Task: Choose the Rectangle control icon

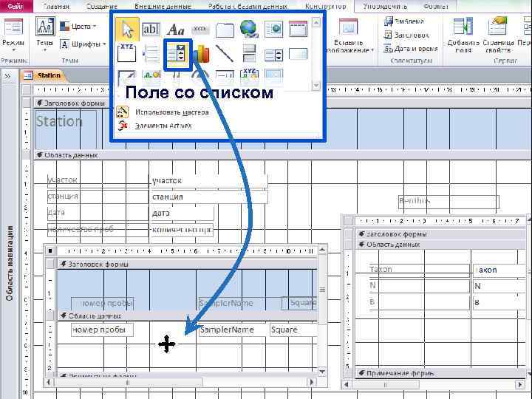Action: [298, 54]
